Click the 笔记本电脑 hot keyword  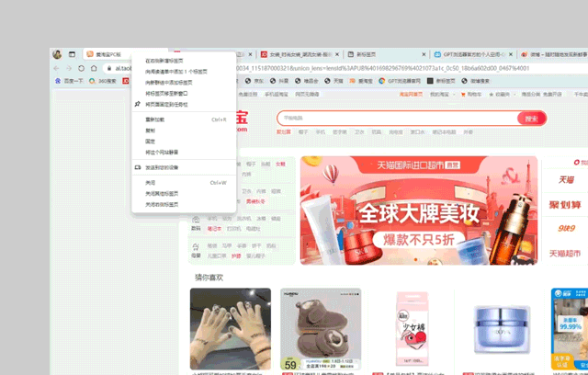tap(444, 132)
